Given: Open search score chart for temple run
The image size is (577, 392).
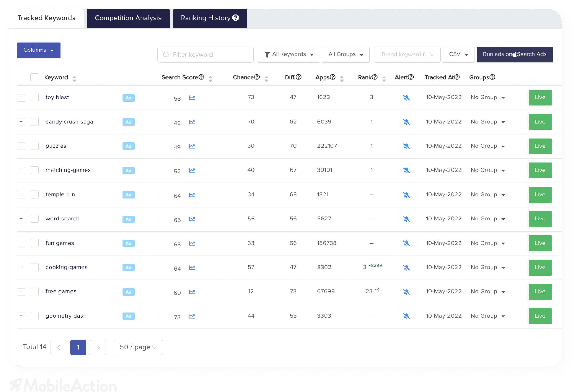Looking at the screenshot, I should (x=192, y=195).
